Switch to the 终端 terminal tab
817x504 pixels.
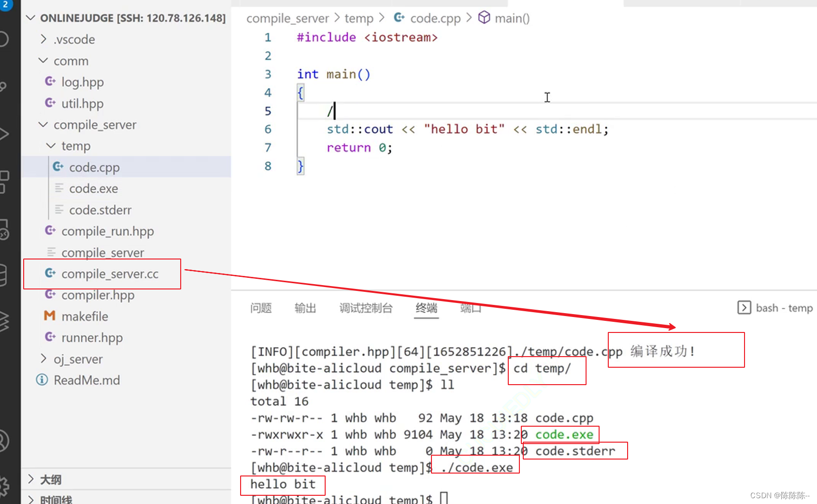(x=427, y=308)
